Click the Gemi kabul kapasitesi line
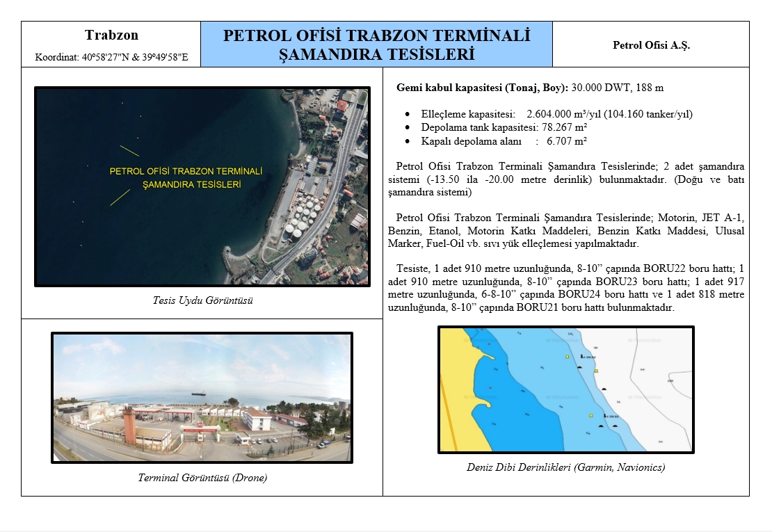772x532 pixels. tap(530, 88)
